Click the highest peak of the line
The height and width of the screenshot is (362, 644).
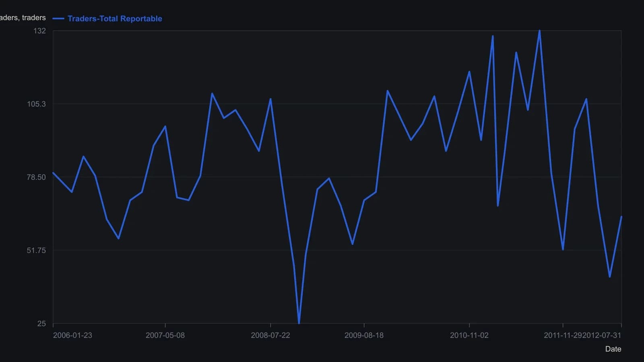pos(539,31)
